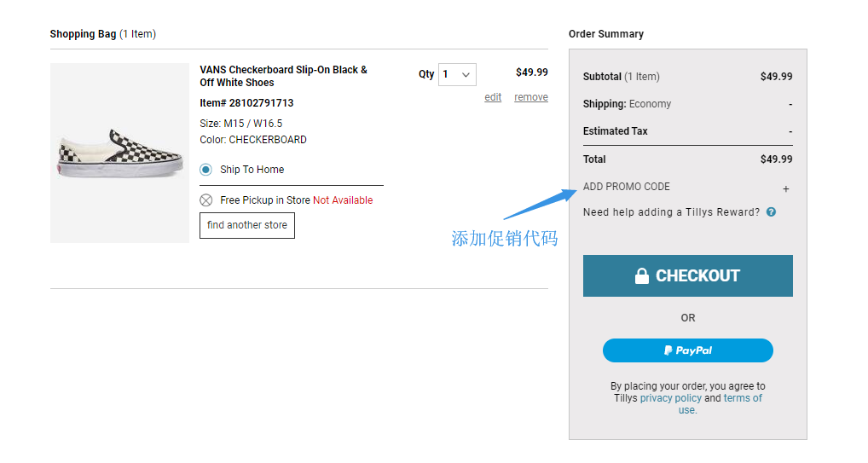The width and height of the screenshot is (868, 463).
Task: Click the Not Available red text
Action: 343,200
